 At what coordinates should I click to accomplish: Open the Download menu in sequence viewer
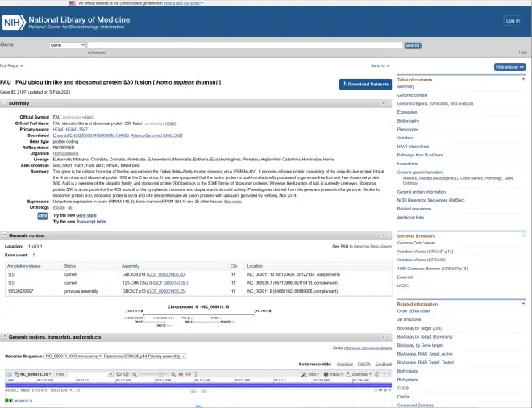click(361, 374)
